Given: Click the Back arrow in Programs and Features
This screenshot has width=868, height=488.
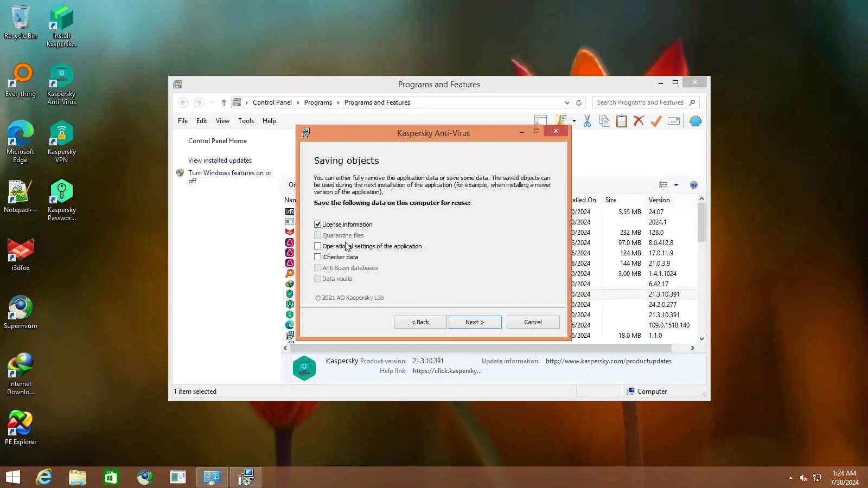Looking at the screenshot, I should tap(183, 102).
